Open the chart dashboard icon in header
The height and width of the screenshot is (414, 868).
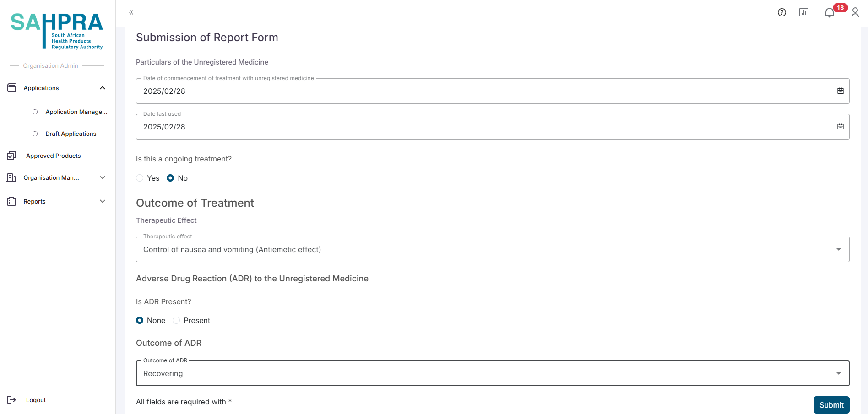[x=804, y=12]
